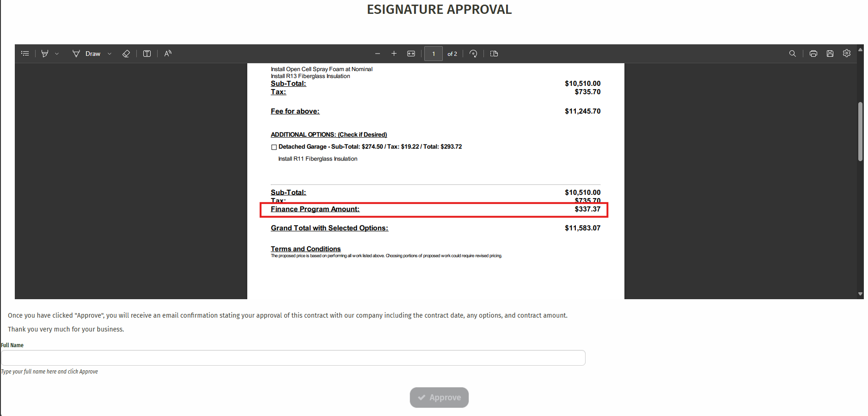Expand highlighter options dropdown arrow
This screenshot has width=868, height=416.
click(57, 54)
